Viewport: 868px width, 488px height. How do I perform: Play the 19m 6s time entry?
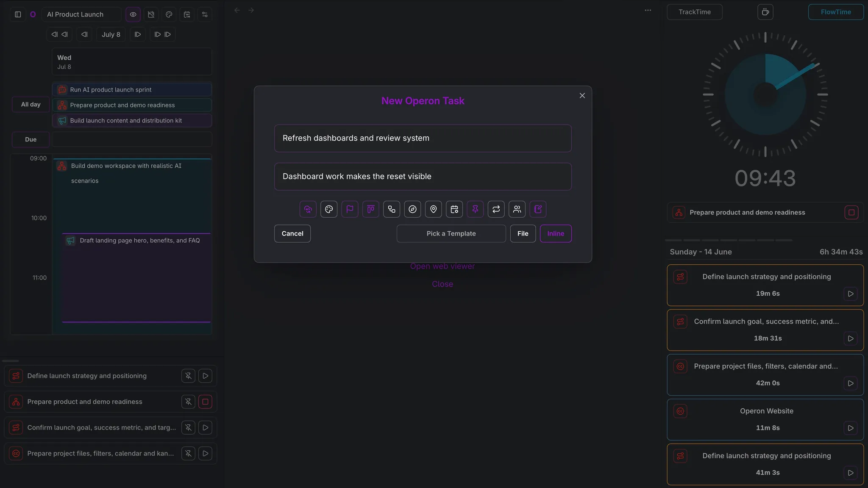(851, 294)
